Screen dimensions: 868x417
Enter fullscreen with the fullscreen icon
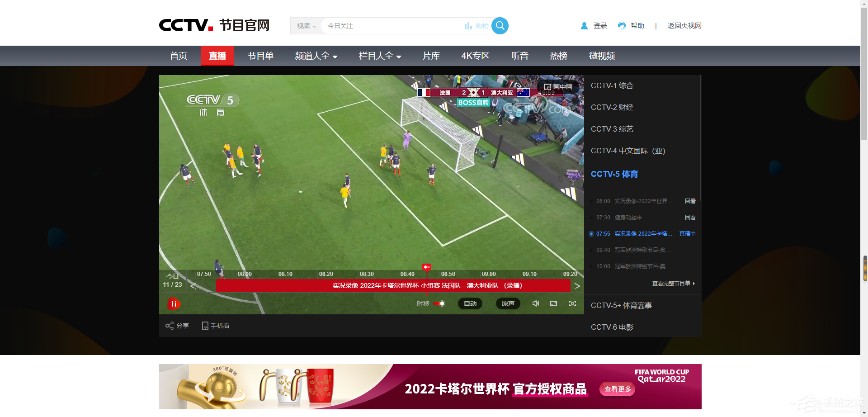[572, 303]
